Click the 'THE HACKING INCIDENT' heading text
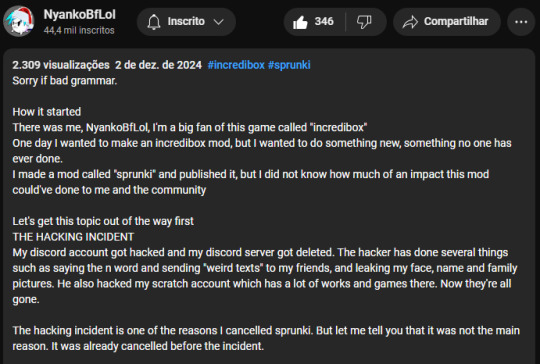 [73, 237]
